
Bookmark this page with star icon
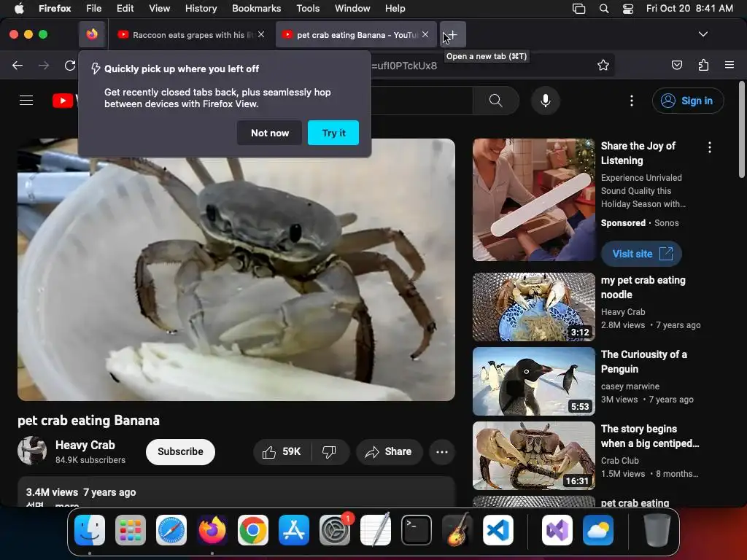point(603,65)
